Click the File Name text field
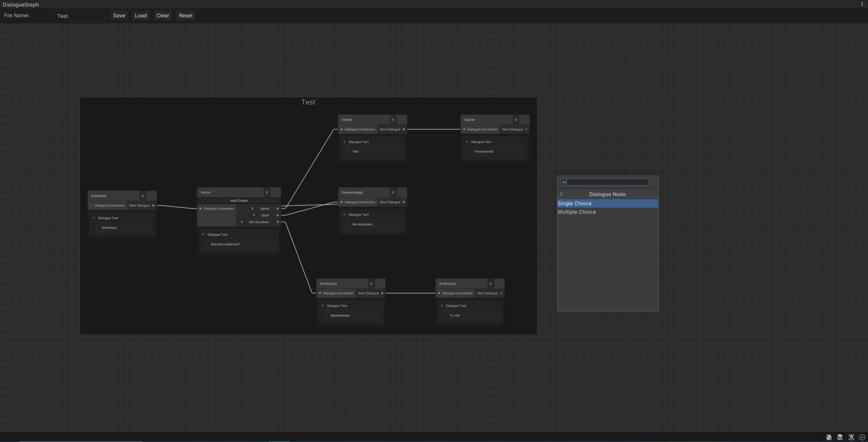Viewport: 868px width, 442px height. (80, 16)
